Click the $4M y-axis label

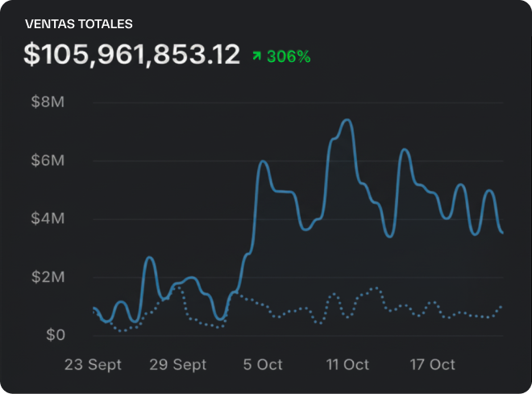tap(48, 218)
